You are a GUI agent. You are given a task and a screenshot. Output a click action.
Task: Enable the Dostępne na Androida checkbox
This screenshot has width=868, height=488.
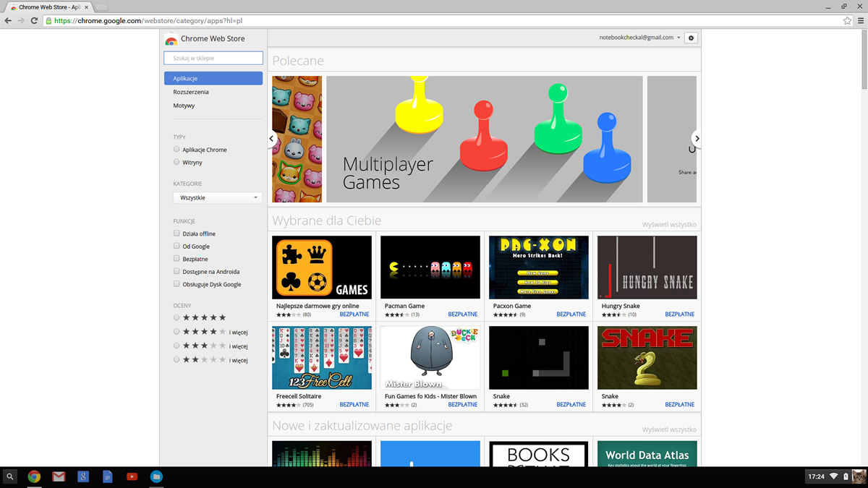click(x=176, y=271)
